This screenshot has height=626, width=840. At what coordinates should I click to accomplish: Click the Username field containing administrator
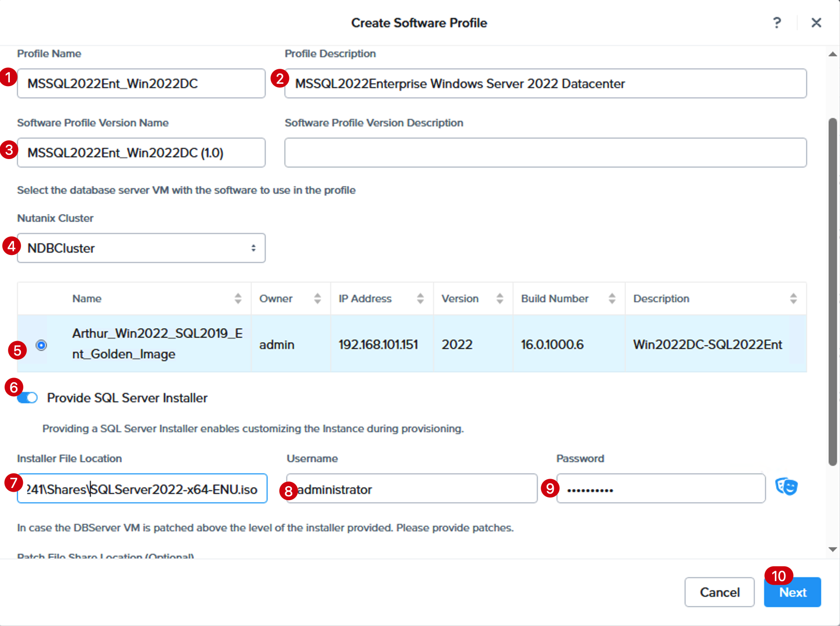click(x=412, y=489)
